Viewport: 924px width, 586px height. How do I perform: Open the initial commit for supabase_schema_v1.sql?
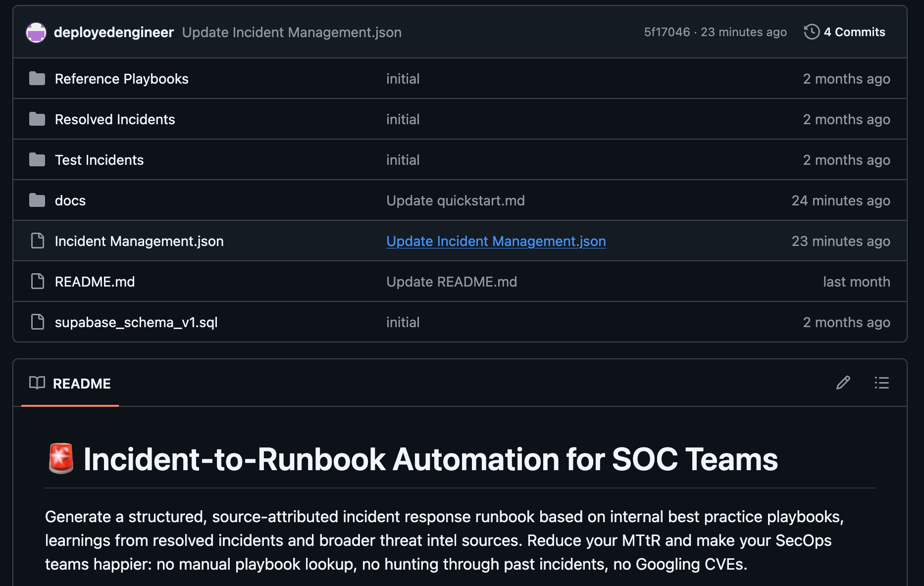point(403,322)
